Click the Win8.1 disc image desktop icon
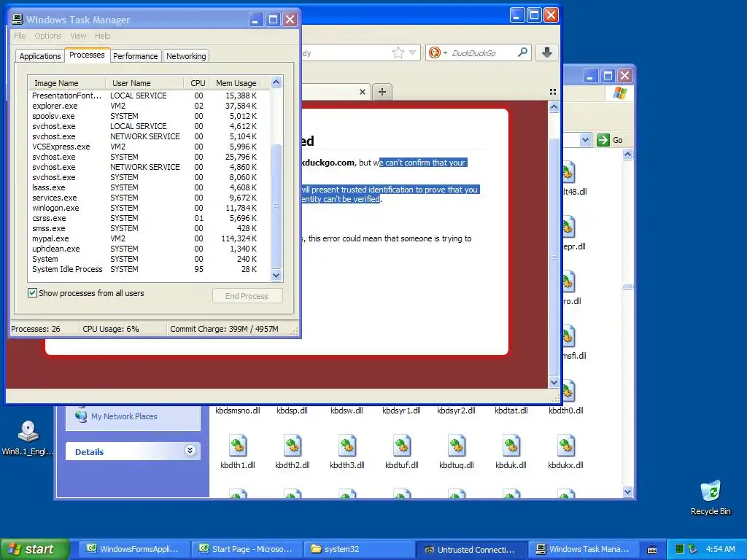The image size is (747, 560). [x=28, y=432]
